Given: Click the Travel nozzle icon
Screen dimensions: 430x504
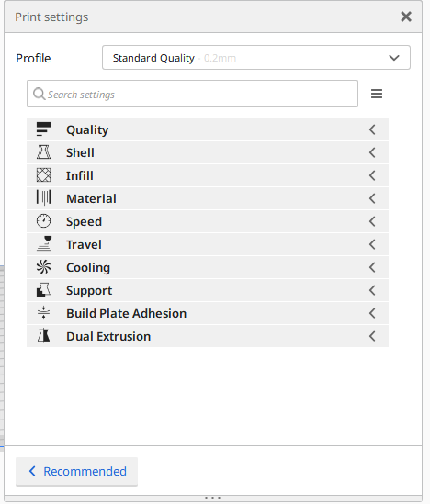Looking at the screenshot, I should click(x=44, y=243).
